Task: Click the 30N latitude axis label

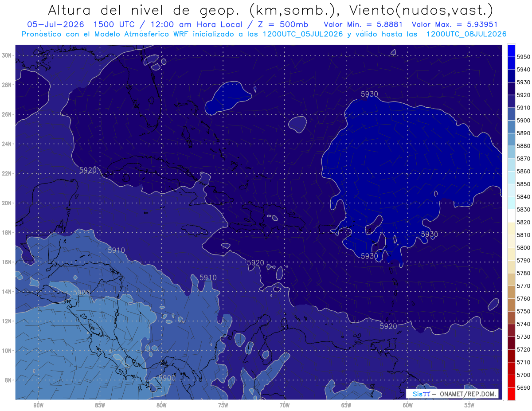Action: (x=8, y=55)
